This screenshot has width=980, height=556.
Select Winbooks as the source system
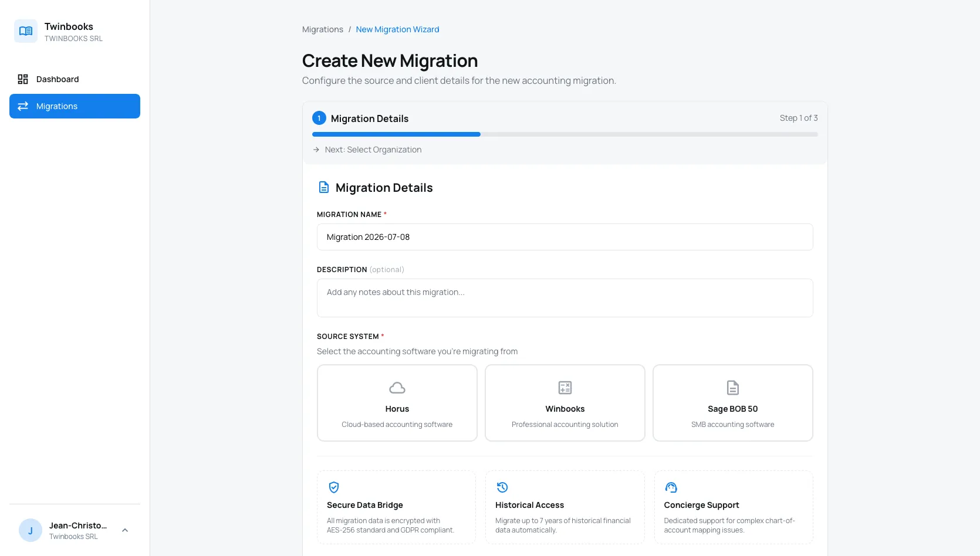[x=565, y=403]
